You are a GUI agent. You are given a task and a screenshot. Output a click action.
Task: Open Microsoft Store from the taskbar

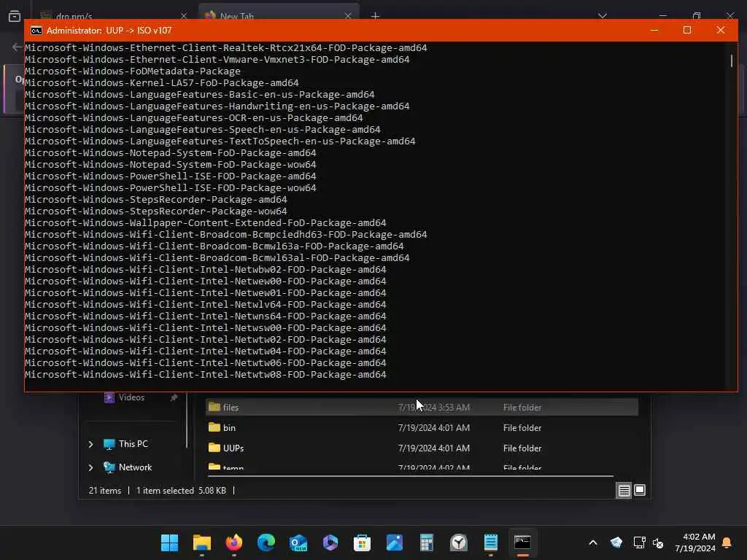click(362, 542)
